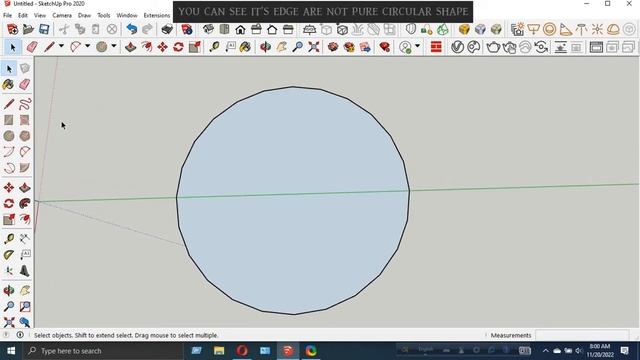Viewport: 640px width, 360px height.
Task: Open the Extensions menu
Action: point(157,15)
